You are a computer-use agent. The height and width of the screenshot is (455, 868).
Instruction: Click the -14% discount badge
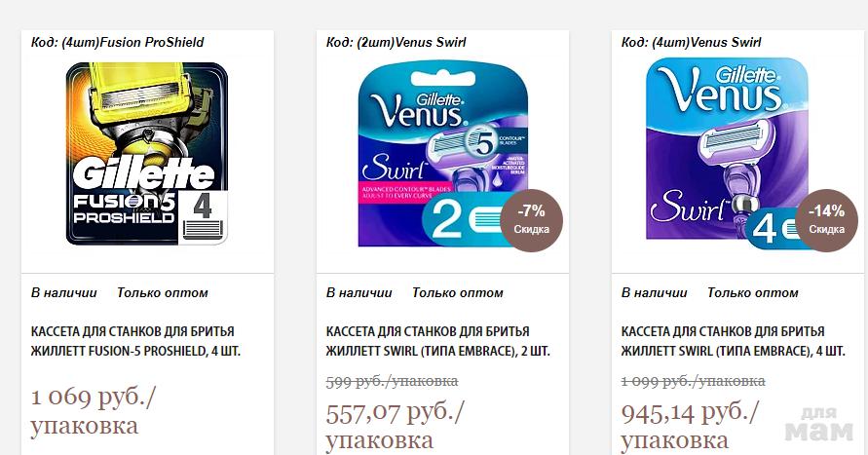[826, 220]
